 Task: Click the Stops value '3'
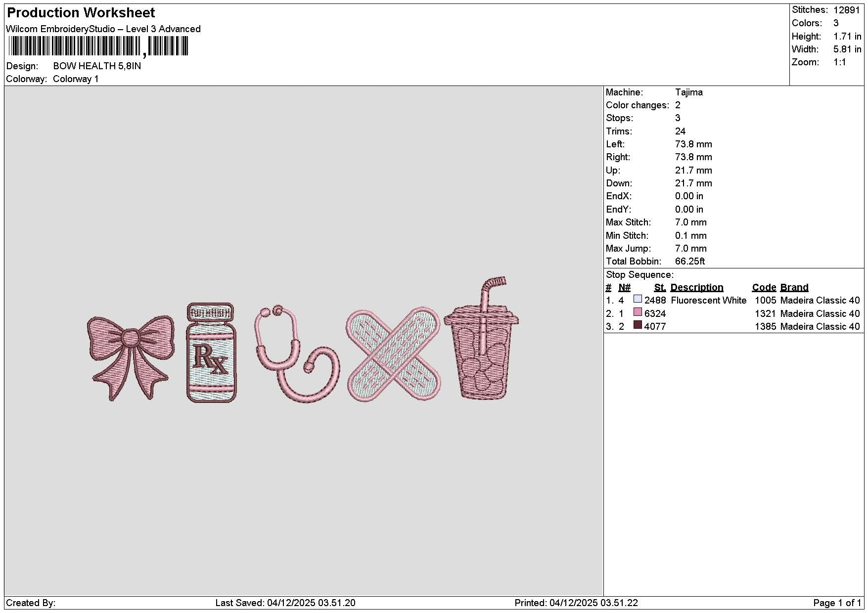point(678,118)
